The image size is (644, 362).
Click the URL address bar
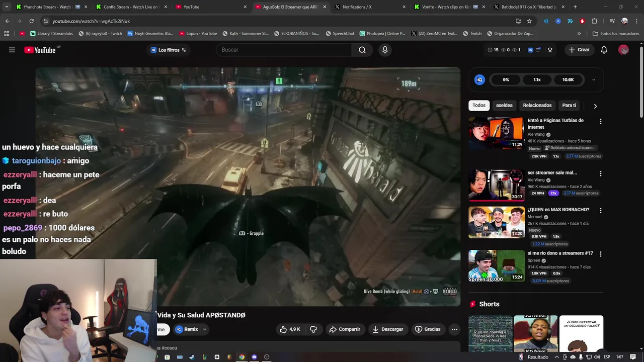(282, 21)
